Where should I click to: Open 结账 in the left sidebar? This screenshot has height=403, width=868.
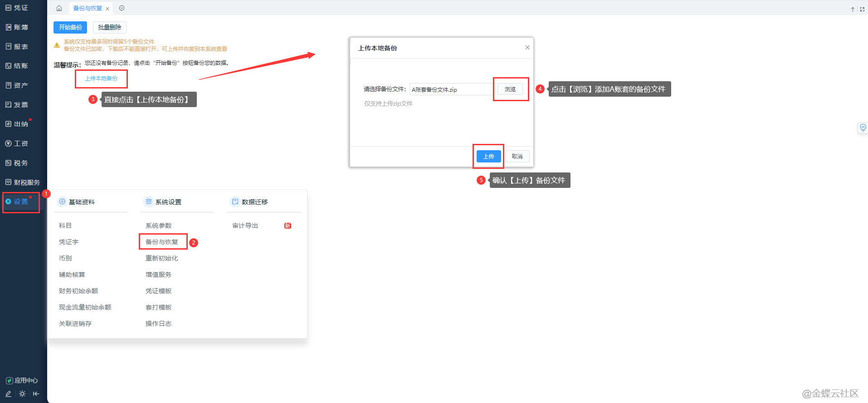17,66
